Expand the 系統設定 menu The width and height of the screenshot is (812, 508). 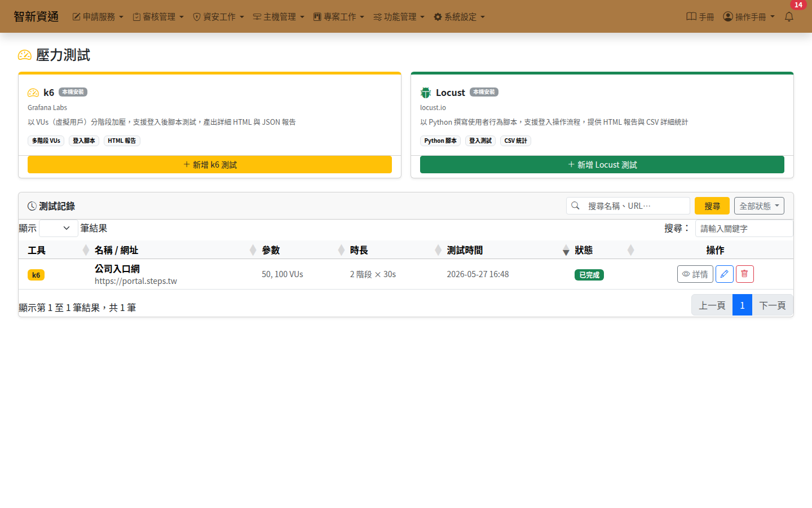click(x=460, y=17)
